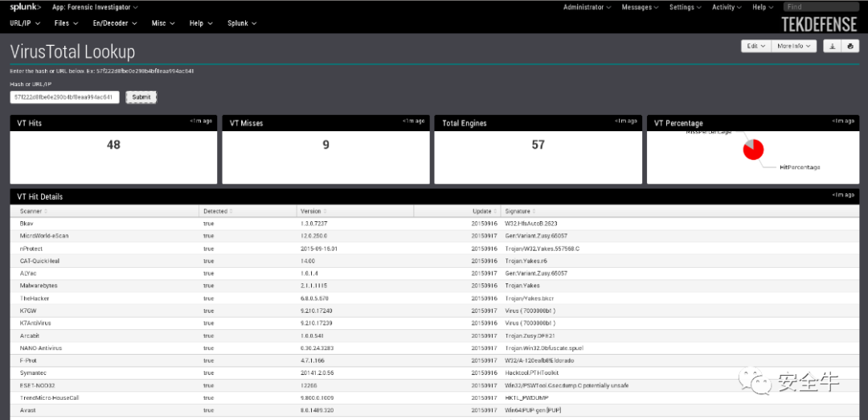
Task: Click the Malwarebytes scanner cell
Action: (x=39, y=286)
